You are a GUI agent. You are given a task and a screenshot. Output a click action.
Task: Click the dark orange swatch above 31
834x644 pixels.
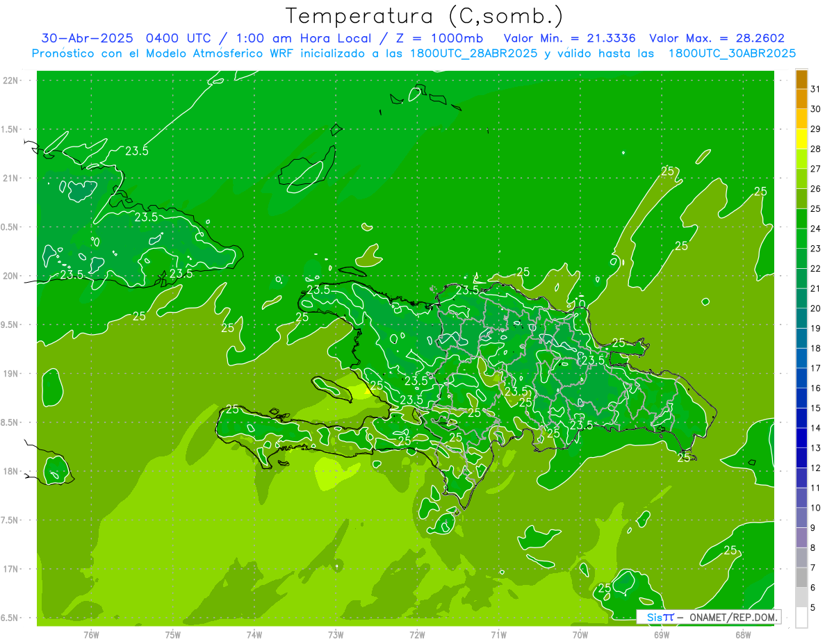[x=801, y=79]
